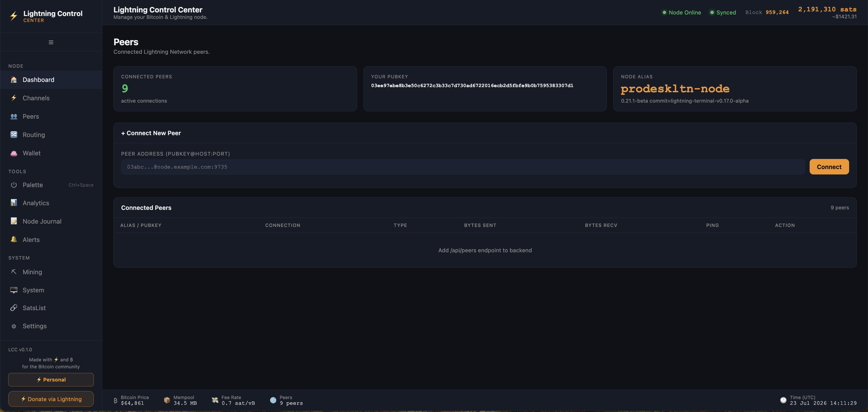This screenshot has width=868, height=412.
Task: Go to Mining under System
Action: (51, 272)
